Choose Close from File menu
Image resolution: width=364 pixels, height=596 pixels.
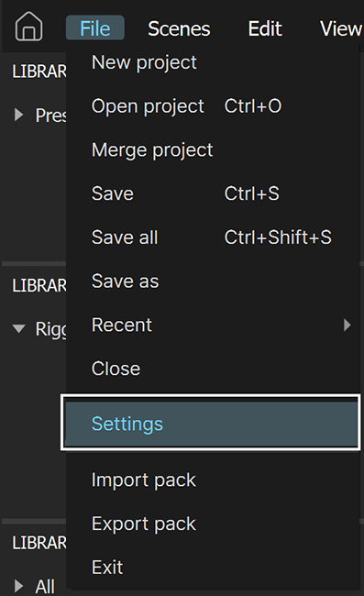116,369
